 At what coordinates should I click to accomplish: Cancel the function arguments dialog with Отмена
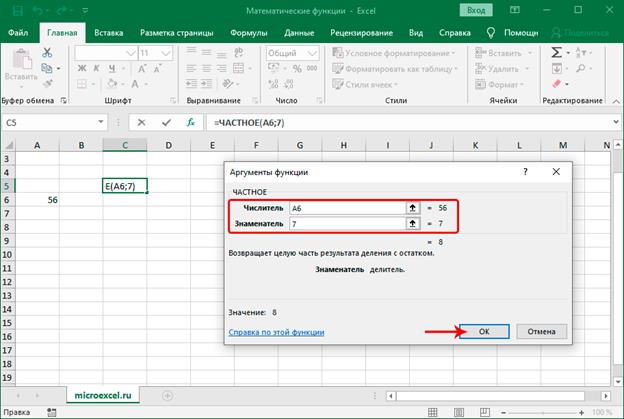(x=541, y=331)
